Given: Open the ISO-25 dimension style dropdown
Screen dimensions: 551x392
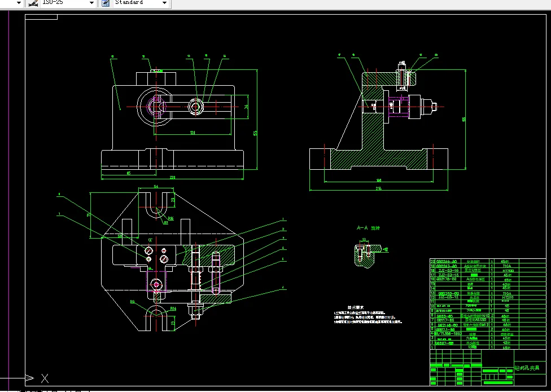Looking at the screenshot, I should (91, 3).
